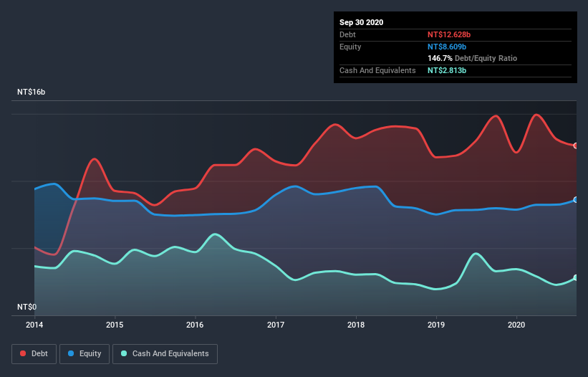The height and width of the screenshot is (377, 588).
Task: Click the tooltip's Cash And Equivalents label
Action: point(377,70)
